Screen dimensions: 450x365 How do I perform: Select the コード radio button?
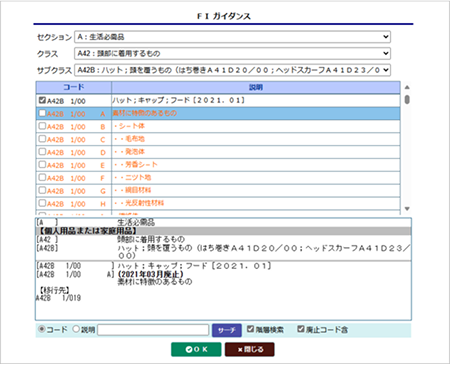[42, 329]
